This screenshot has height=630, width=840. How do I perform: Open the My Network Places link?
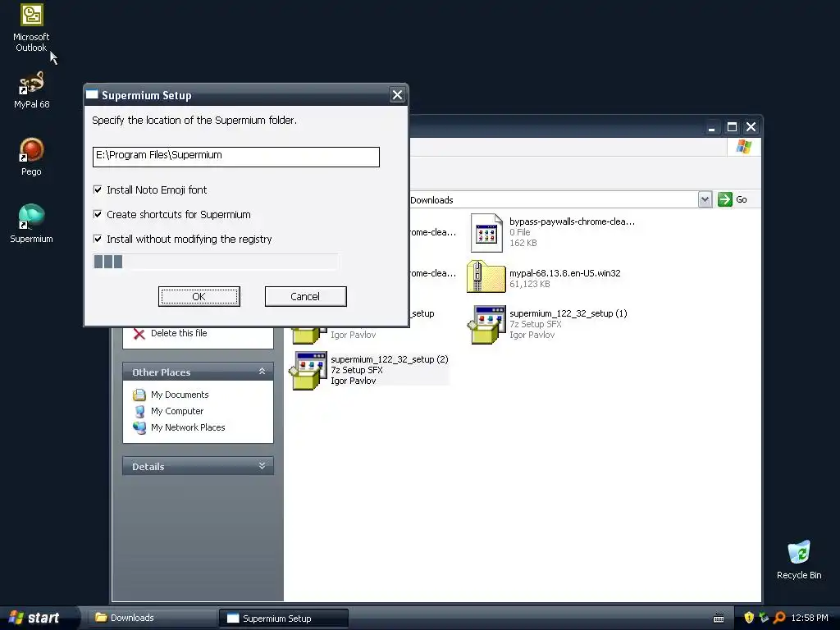click(x=188, y=427)
